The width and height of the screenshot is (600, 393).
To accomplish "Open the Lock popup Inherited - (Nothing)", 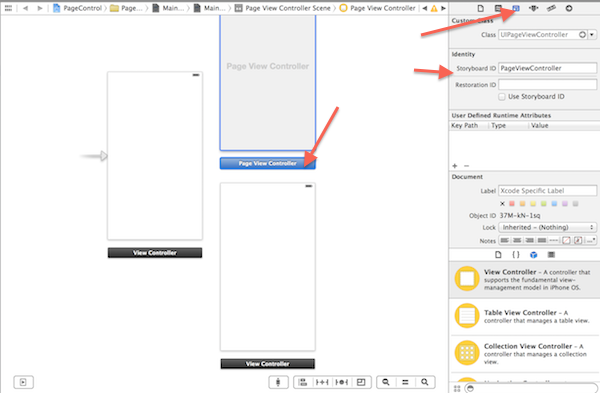I will coord(547,227).
